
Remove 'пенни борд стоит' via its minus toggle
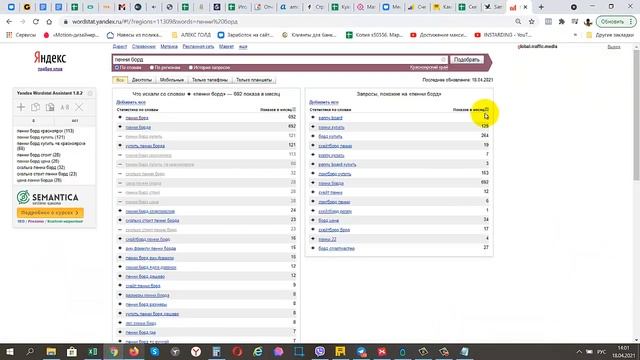click(120, 192)
